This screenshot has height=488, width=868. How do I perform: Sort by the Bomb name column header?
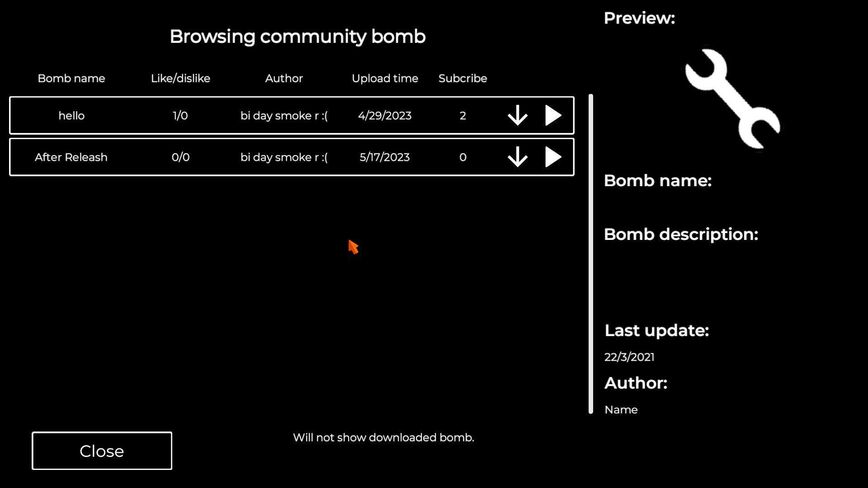[x=71, y=78]
